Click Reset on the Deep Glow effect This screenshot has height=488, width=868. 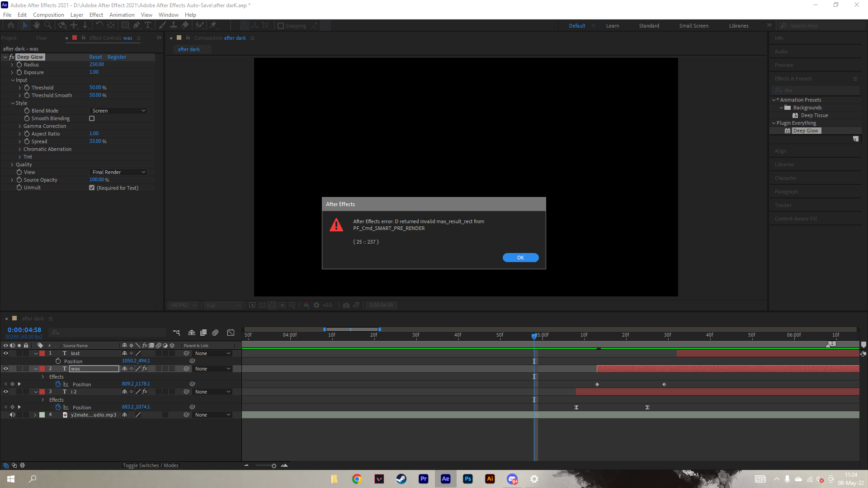click(x=95, y=57)
